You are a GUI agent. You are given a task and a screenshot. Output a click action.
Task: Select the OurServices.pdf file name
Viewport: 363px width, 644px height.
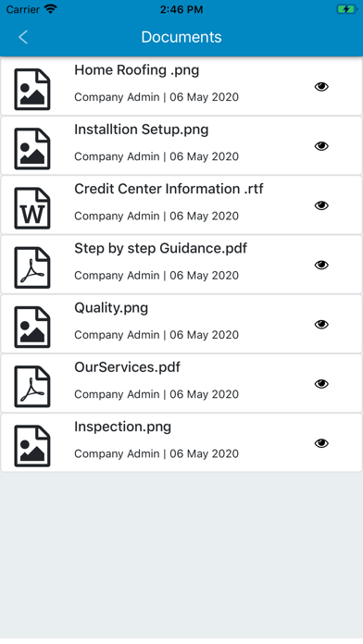point(127,367)
